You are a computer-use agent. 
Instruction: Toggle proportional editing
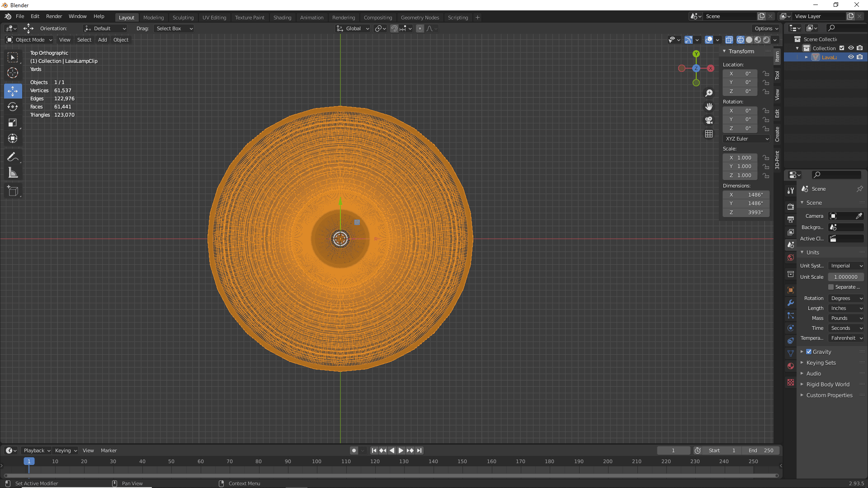[x=420, y=28]
